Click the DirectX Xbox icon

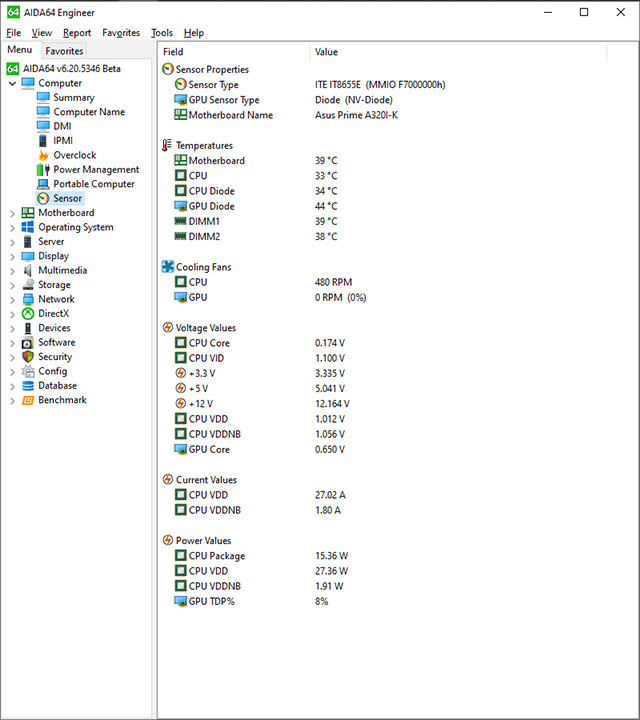(x=28, y=314)
